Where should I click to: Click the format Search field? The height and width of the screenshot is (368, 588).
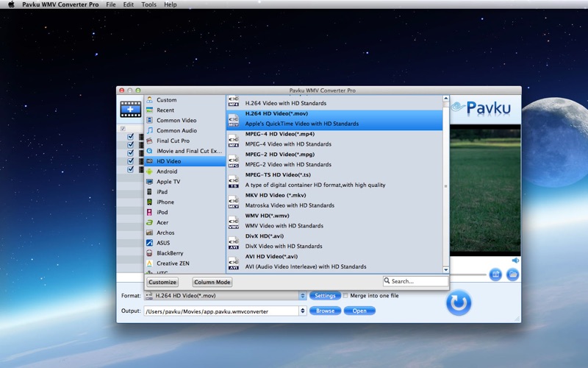tap(415, 281)
